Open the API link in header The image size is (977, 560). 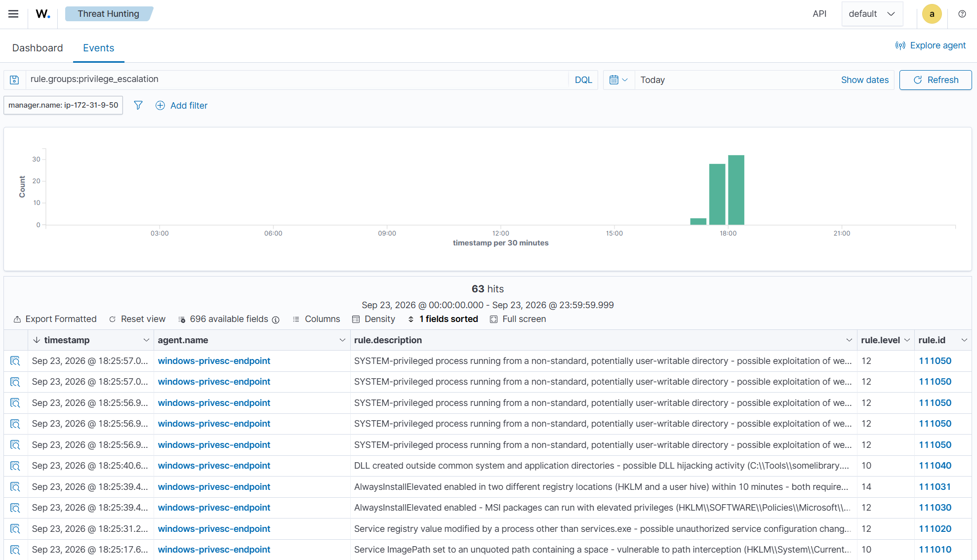[819, 14]
